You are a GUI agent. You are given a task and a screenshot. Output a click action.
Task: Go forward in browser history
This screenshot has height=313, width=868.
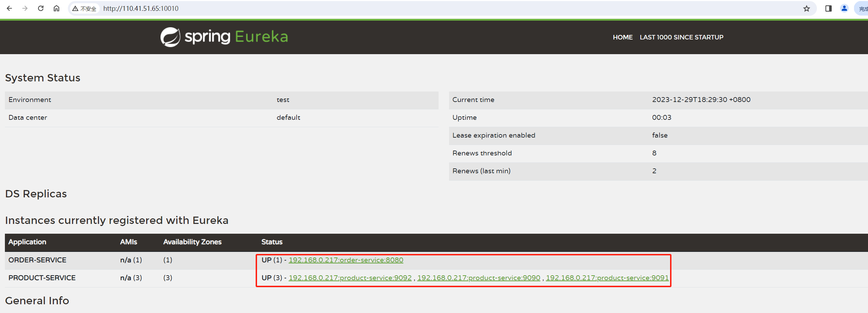(25, 8)
